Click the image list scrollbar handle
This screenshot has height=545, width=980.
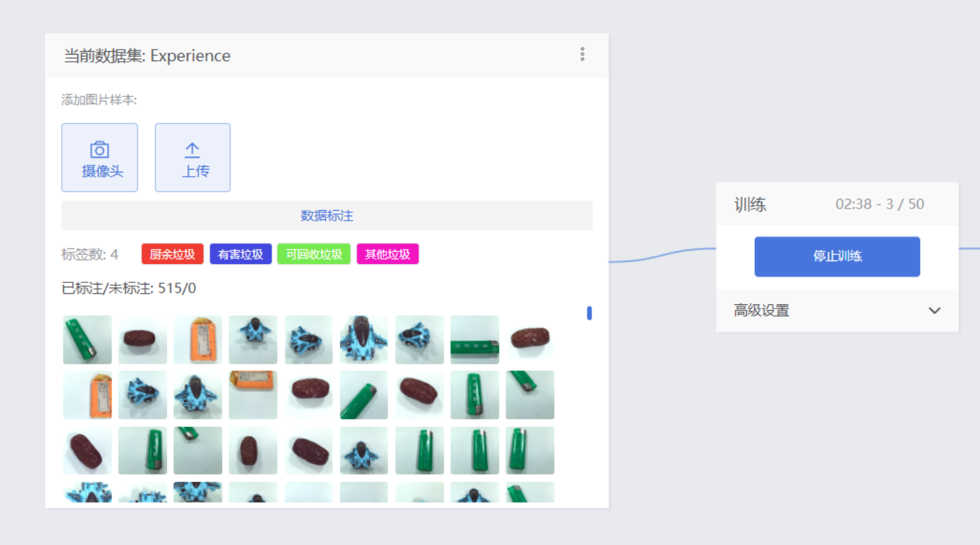pos(589,313)
